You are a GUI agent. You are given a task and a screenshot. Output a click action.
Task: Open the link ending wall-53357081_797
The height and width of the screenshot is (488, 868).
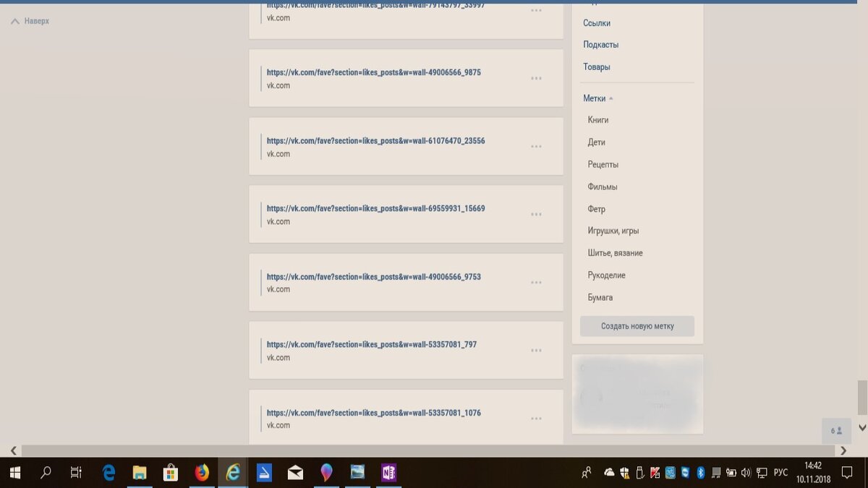tap(371, 344)
